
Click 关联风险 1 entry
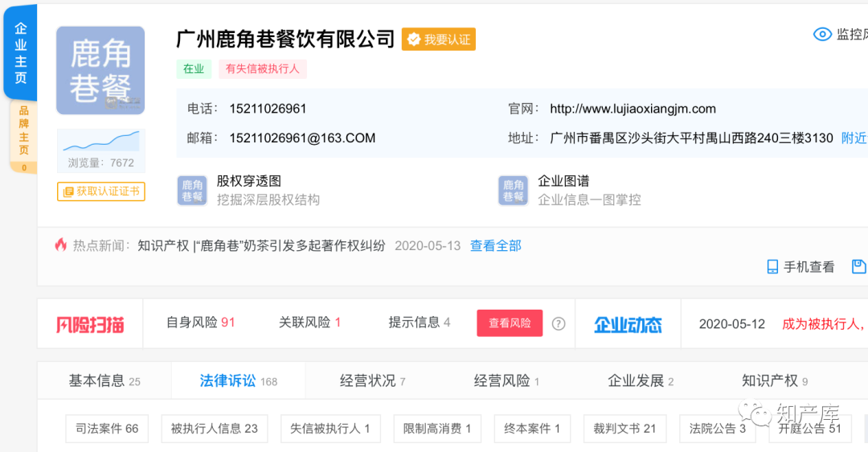(x=309, y=323)
